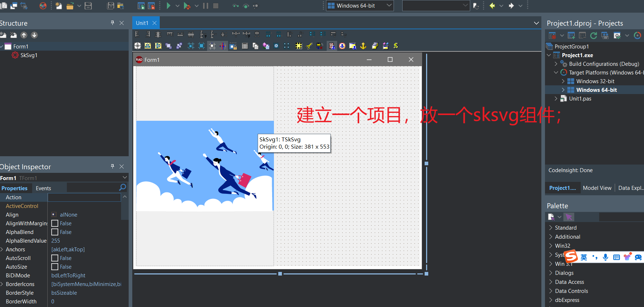Expand the Standard palette category
This screenshot has height=307, width=644.
tap(551, 228)
